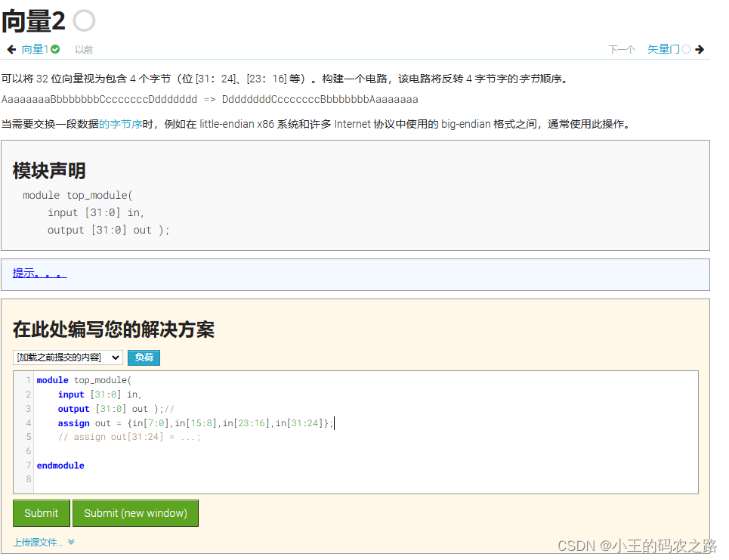Click the double chevron beside 上传源文件
This screenshot has height=560, width=729.
click(70, 542)
